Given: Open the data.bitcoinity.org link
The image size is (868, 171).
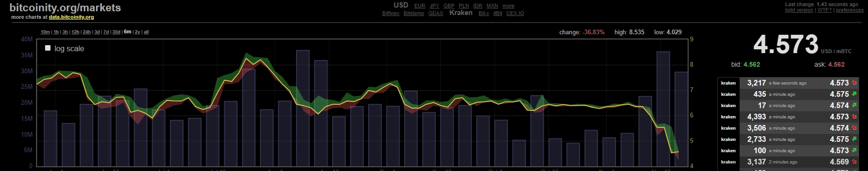Looking at the screenshot, I should tap(71, 17).
